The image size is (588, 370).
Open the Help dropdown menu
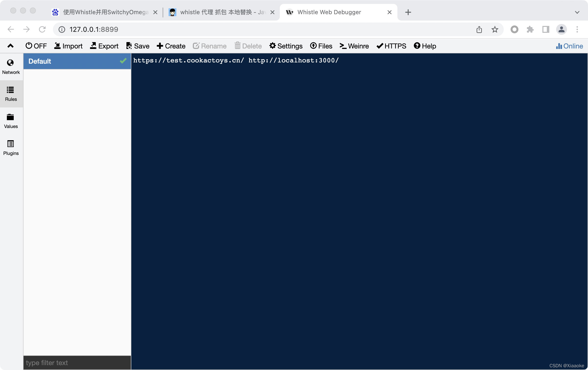click(x=425, y=46)
